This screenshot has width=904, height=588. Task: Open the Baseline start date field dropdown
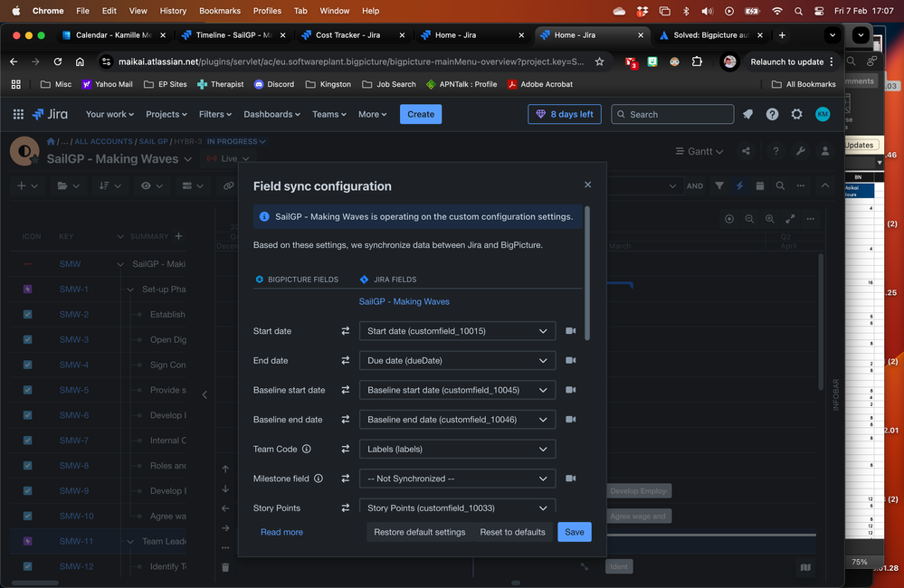click(x=457, y=390)
